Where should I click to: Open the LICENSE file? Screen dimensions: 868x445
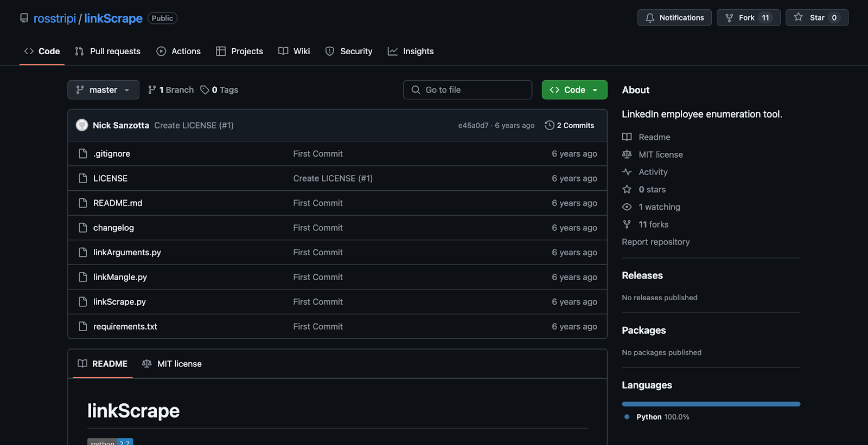[x=111, y=178]
